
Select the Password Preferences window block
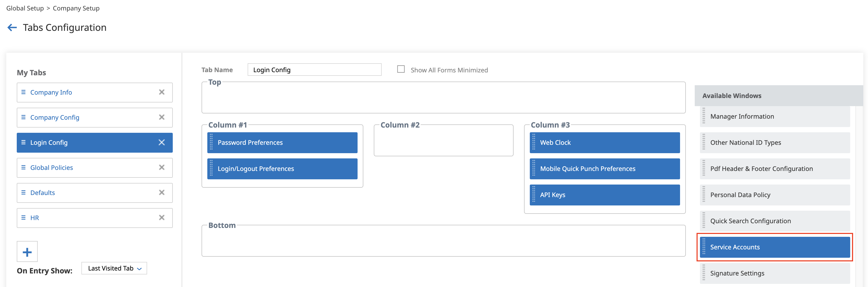283,143
